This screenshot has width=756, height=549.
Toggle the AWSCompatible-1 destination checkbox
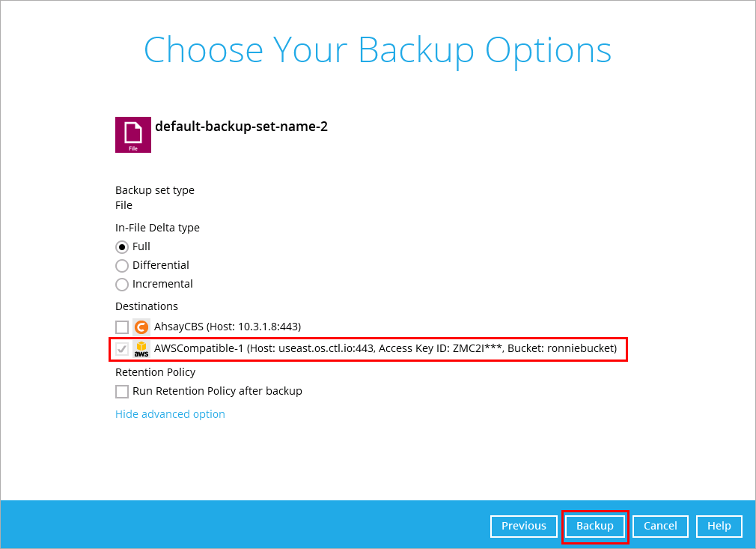[122, 349]
